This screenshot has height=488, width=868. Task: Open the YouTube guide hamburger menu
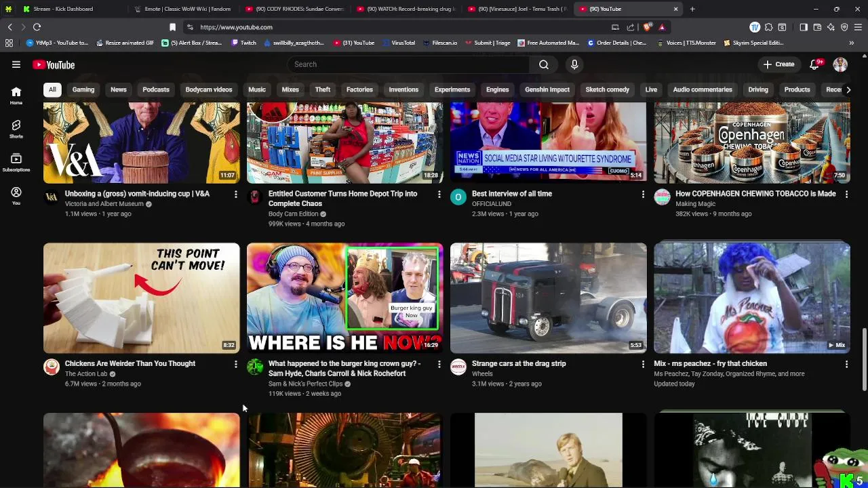click(16, 64)
